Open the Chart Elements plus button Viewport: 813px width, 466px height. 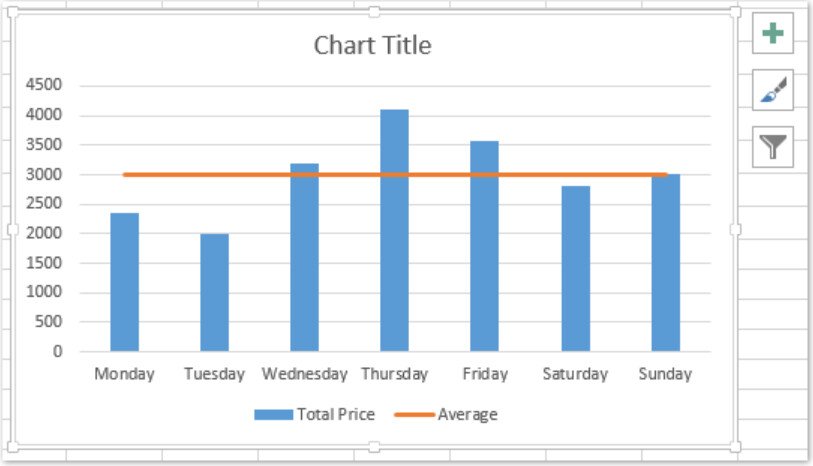(x=772, y=34)
